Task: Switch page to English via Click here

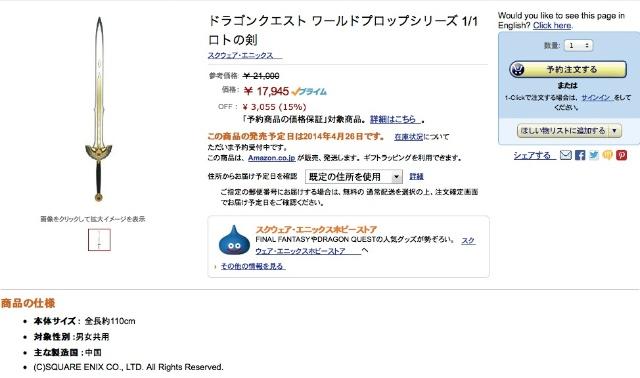Action: tap(552, 25)
